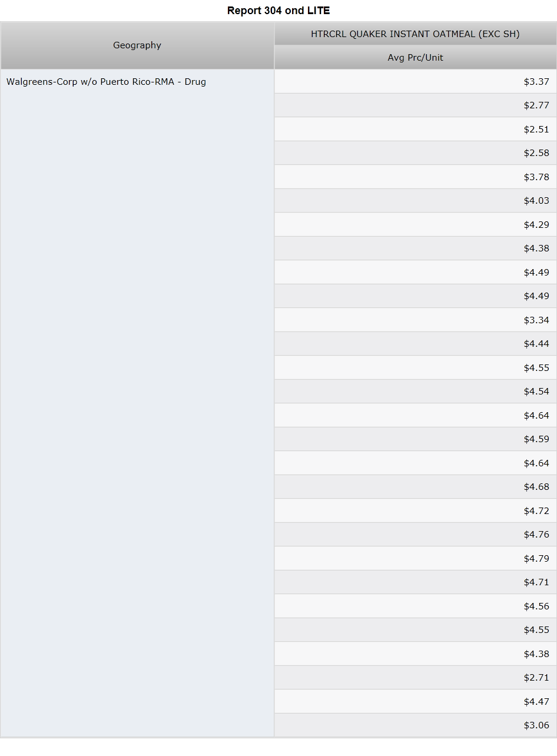This screenshot has width=557, height=756.
Task: Select the $4.79 price cell
Action: click(x=415, y=558)
